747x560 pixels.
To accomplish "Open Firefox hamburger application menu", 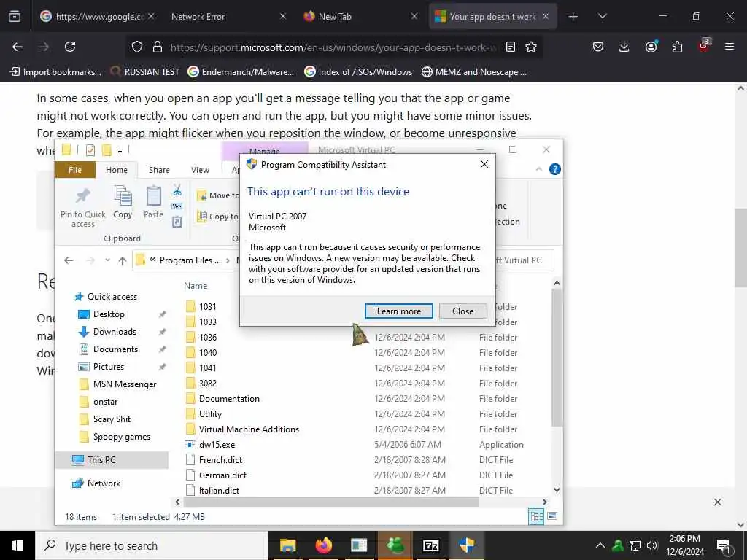I will tap(729, 47).
